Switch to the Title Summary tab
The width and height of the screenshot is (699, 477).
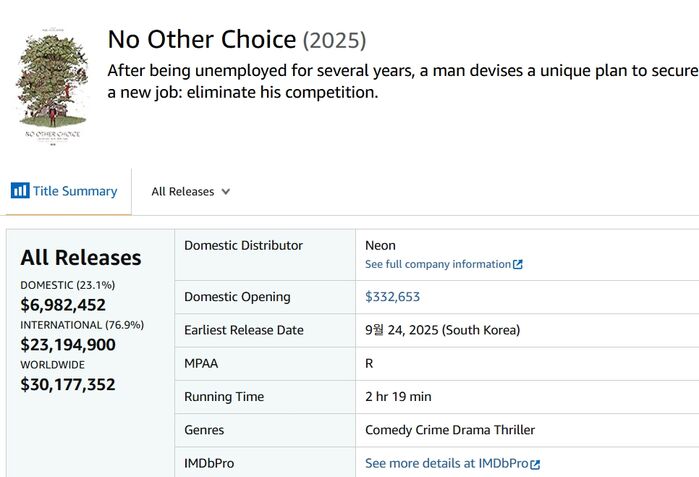coord(64,191)
